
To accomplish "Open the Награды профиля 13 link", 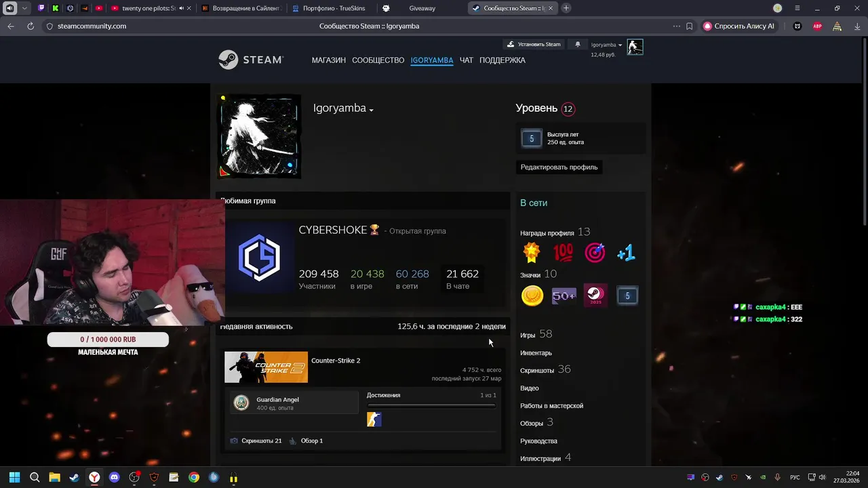I will [555, 232].
